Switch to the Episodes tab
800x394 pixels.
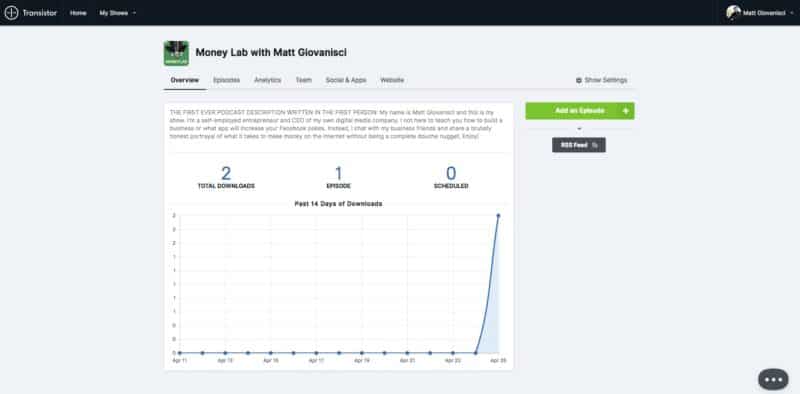pos(227,80)
